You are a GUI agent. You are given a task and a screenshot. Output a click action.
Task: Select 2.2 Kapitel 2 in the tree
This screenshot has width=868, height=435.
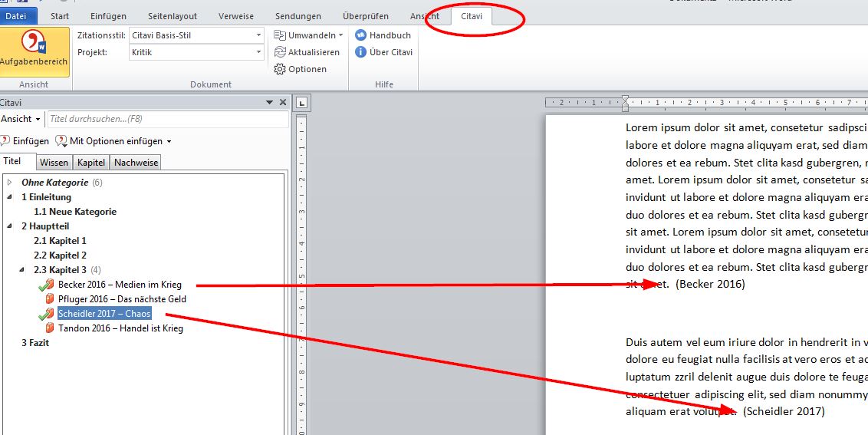[x=61, y=255]
